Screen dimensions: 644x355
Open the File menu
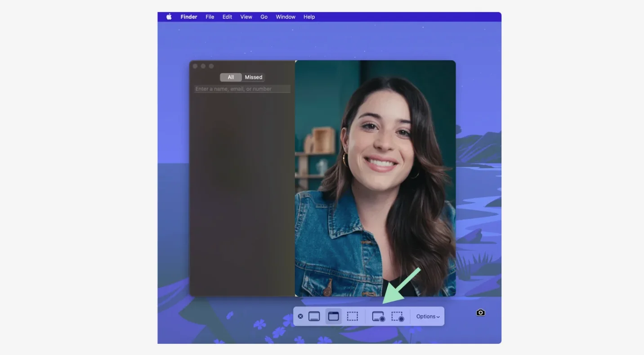point(210,17)
